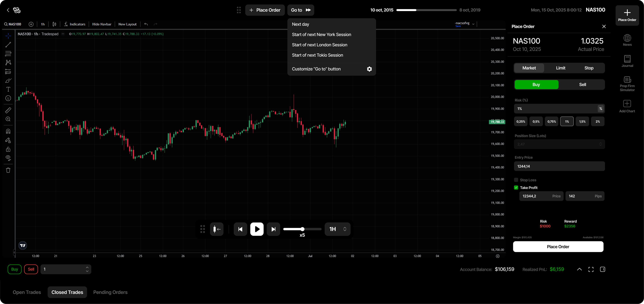The image size is (644, 304).
Task: Open the Prop Firm Simulator
Action: 627,84
